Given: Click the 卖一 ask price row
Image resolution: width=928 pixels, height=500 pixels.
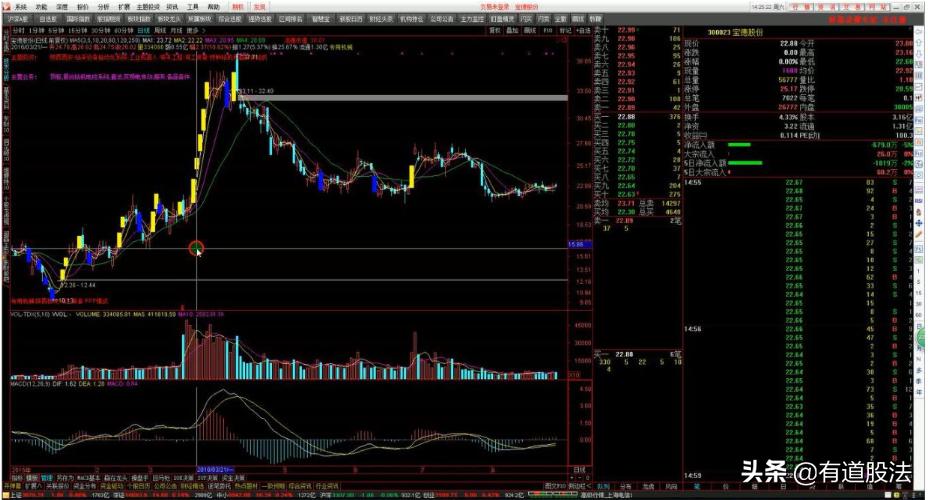Looking at the screenshot, I should 637,108.
